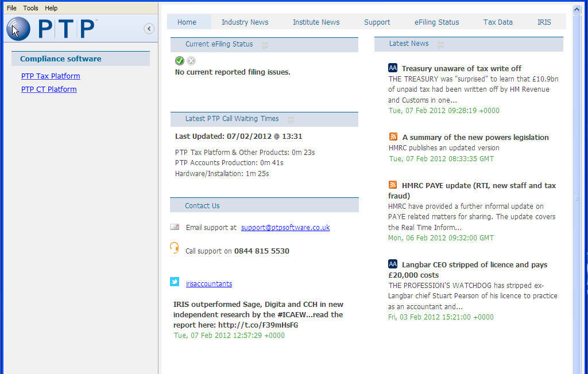Open the irisaccountants Twitter link
588x374 pixels.
208,283
